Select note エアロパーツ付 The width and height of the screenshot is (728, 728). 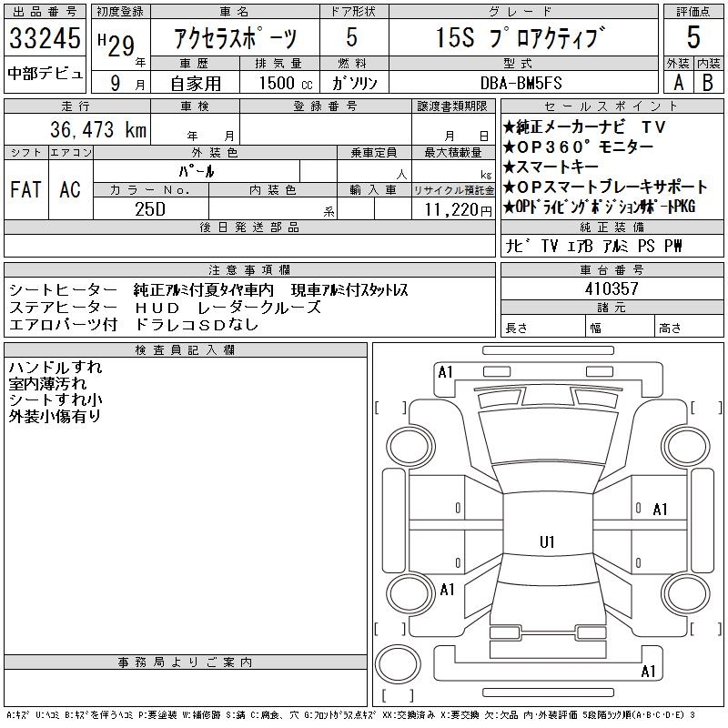coord(63,325)
